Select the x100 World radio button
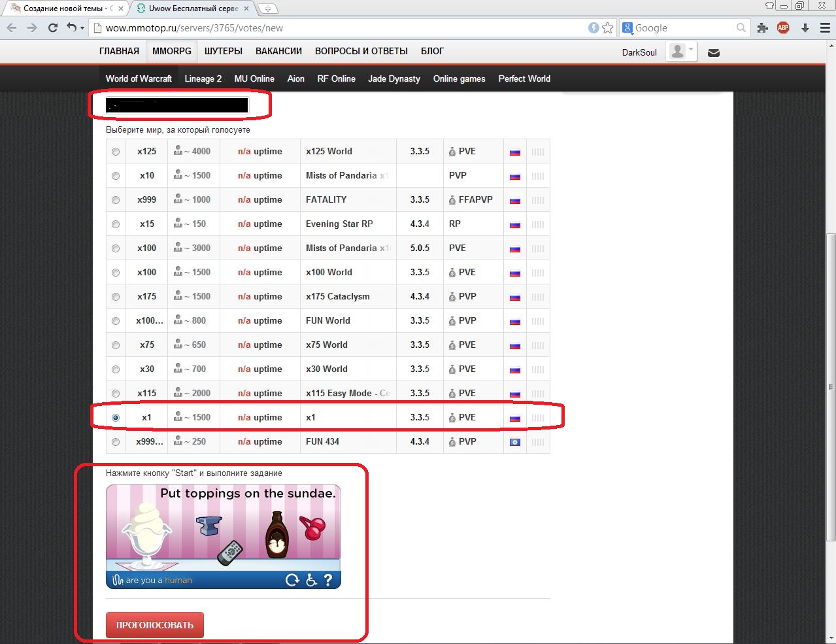The image size is (836, 644). point(116,273)
